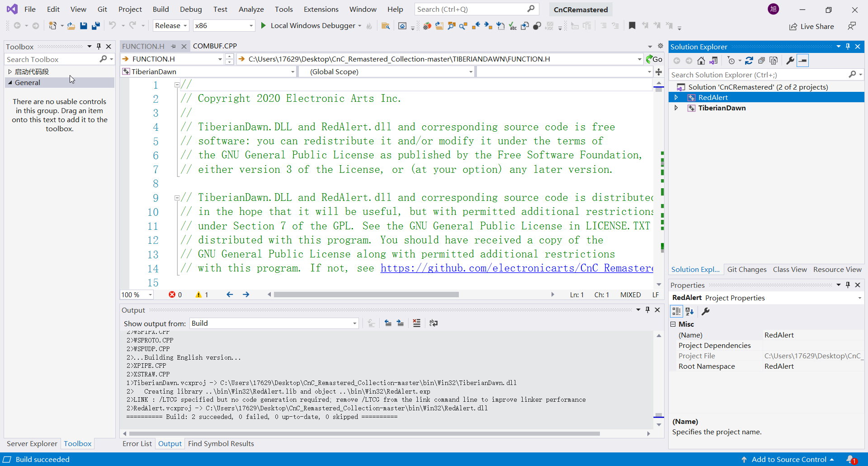Toggle auto-hide pin on Properties panel
This screenshot has width=868, height=466.
coord(848,285)
